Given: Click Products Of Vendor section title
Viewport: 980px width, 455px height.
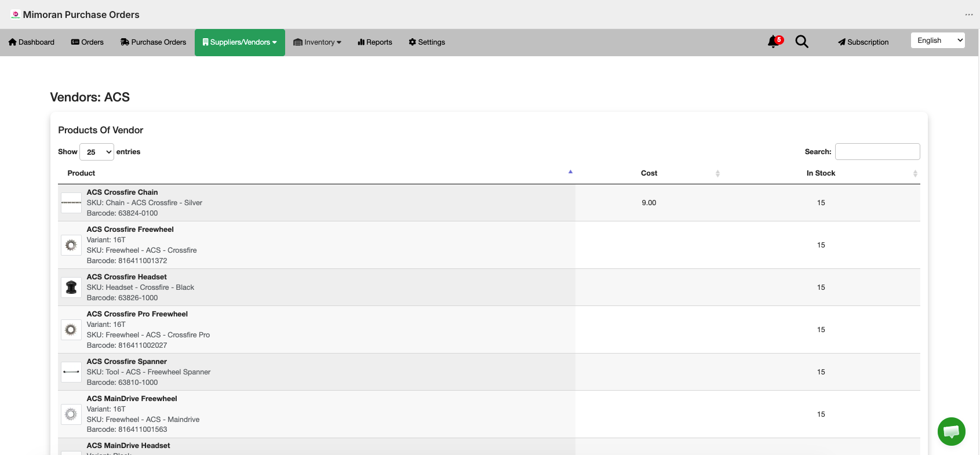Looking at the screenshot, I should [x=101, y=130].
